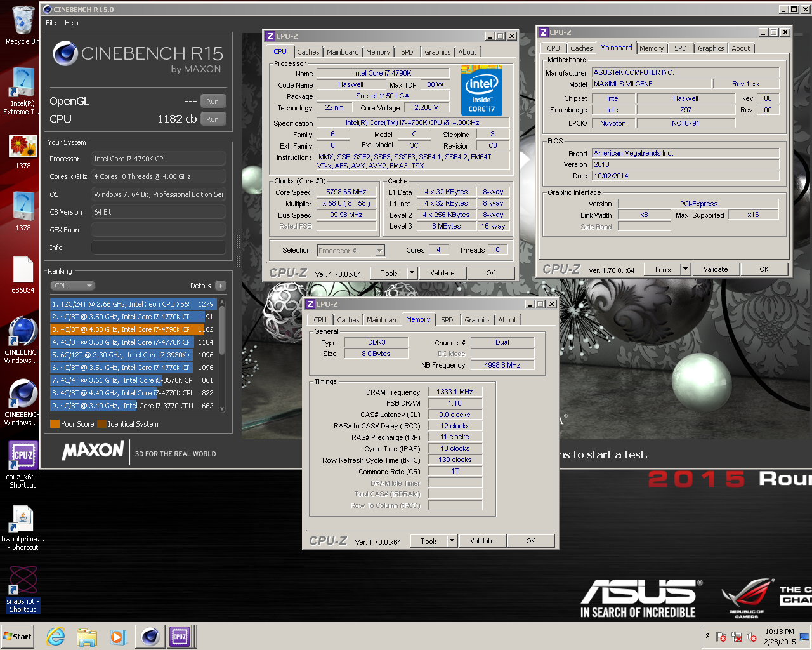Click OK in Memory CPU-Z window
This screenshot has width=812, height=650.
(x=530, y=541)
